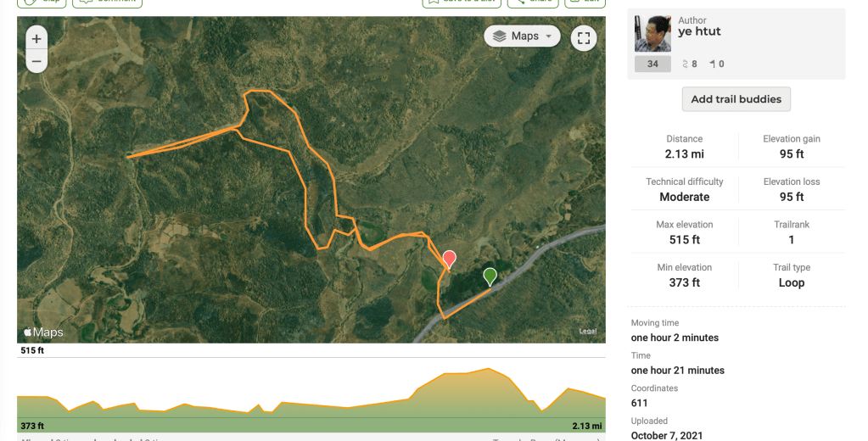Click the Apple Maps logo
This screenshot has width=868, height=441.
[x=43, y=332]
